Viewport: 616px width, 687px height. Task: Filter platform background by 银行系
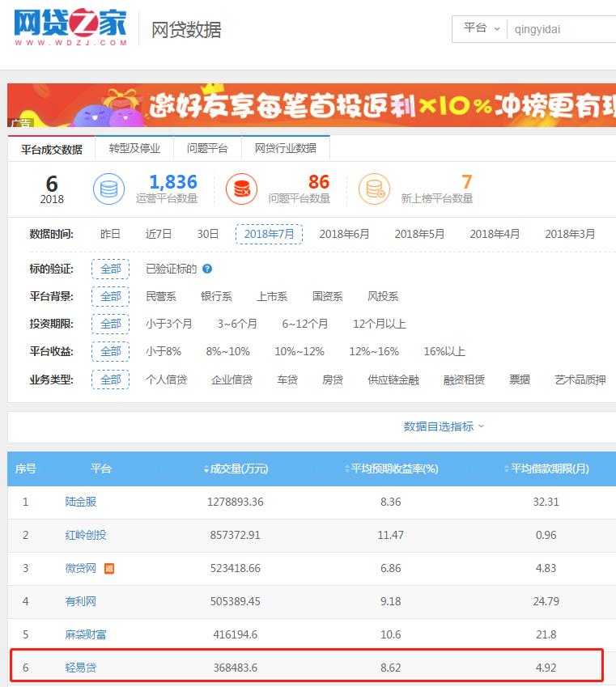[x=216, y=297]
